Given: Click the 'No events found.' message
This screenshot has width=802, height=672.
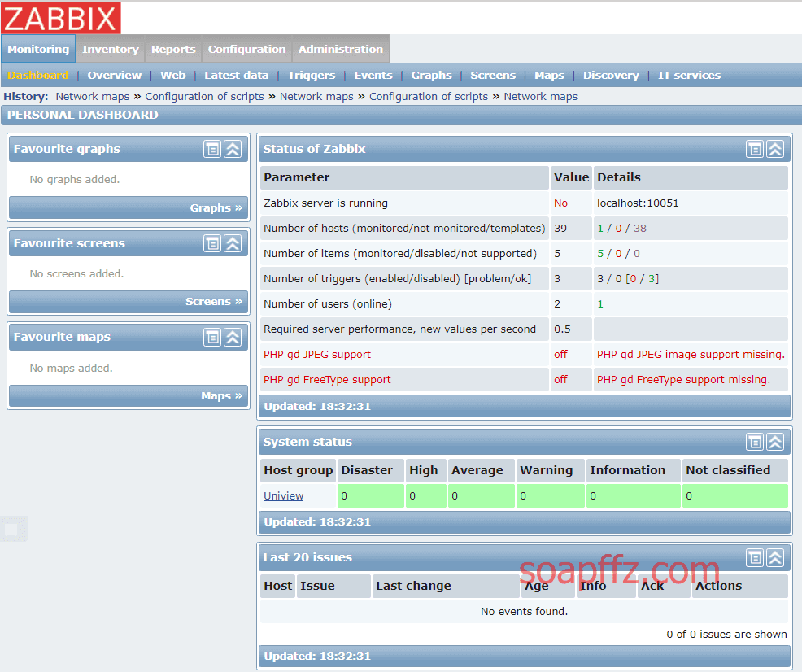Looking at the screenshot, I should (525, 611).
